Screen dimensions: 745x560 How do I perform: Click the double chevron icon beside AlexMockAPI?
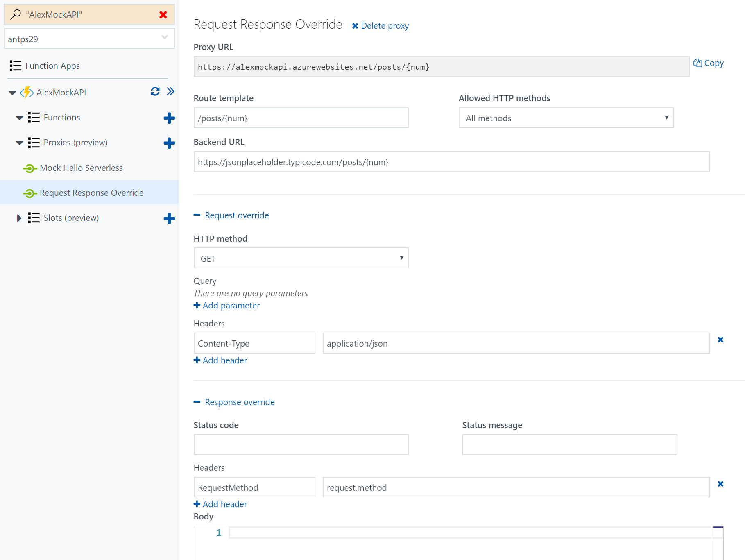(x=170, y=92)
